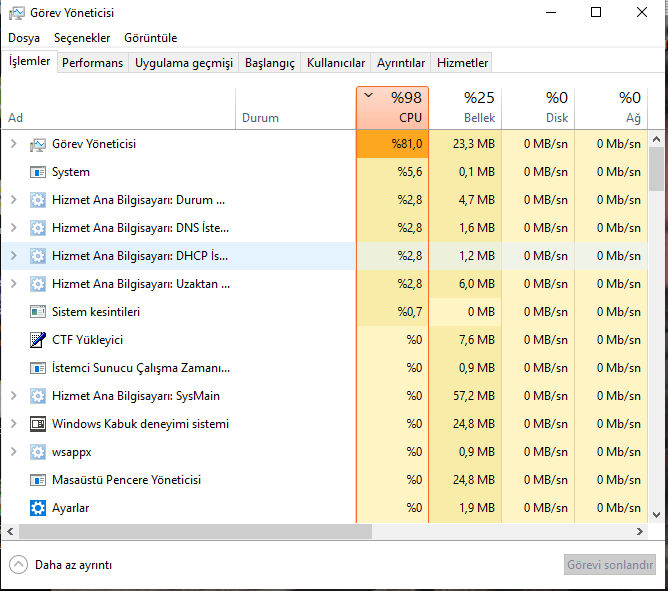The image size is (668, 591).
Task: Click the blue Ayarlar settings icon
Action: click(x=37, y=508)
